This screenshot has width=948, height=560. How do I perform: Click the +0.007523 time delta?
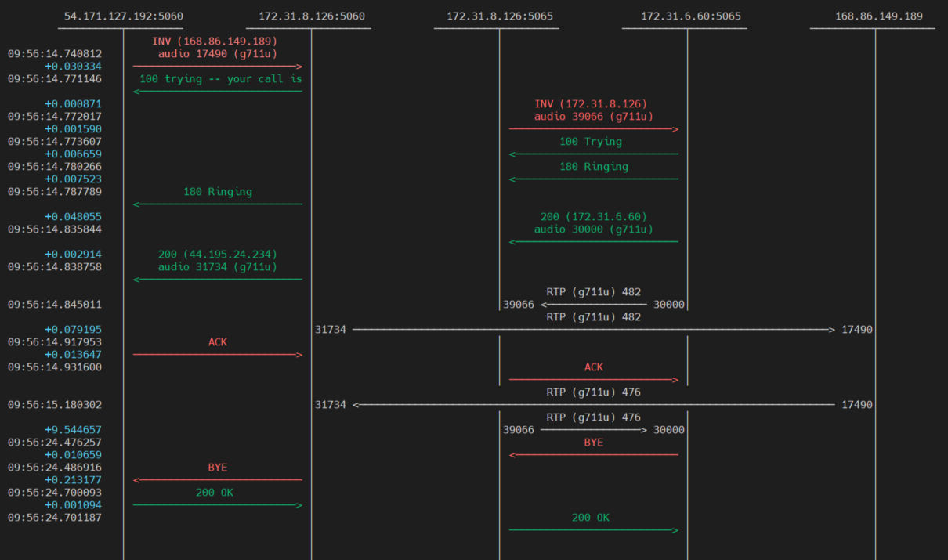tap(74, 179)
